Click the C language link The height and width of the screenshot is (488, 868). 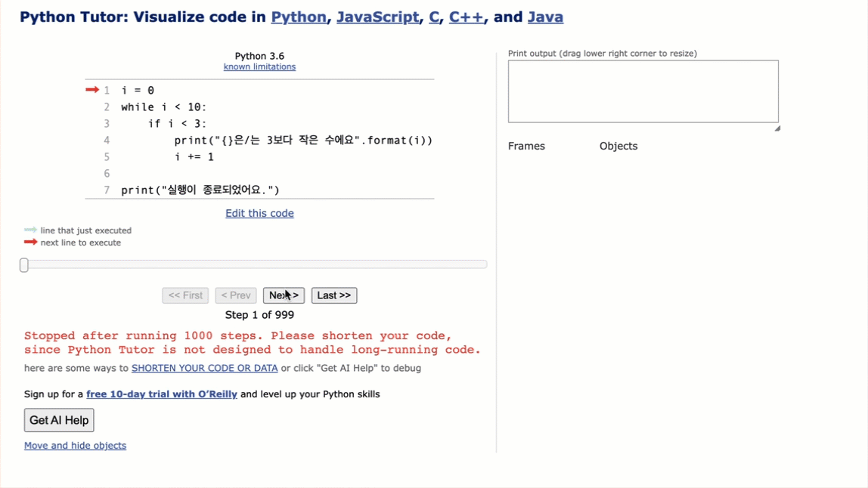click(x=434, y=17)
